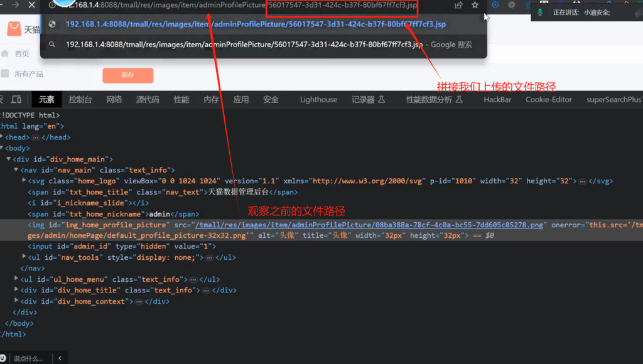Image resolution: width=643 pixels, height=364 pixels.
Task: Open the 源代码 tab
Action: coord(148,100)
